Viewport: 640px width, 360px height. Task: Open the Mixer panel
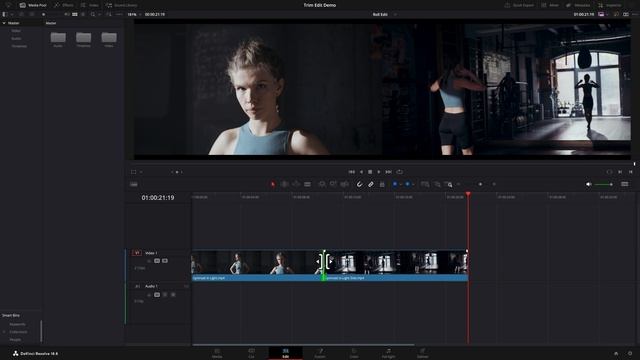pyautogui.click(x=550, y=5)
